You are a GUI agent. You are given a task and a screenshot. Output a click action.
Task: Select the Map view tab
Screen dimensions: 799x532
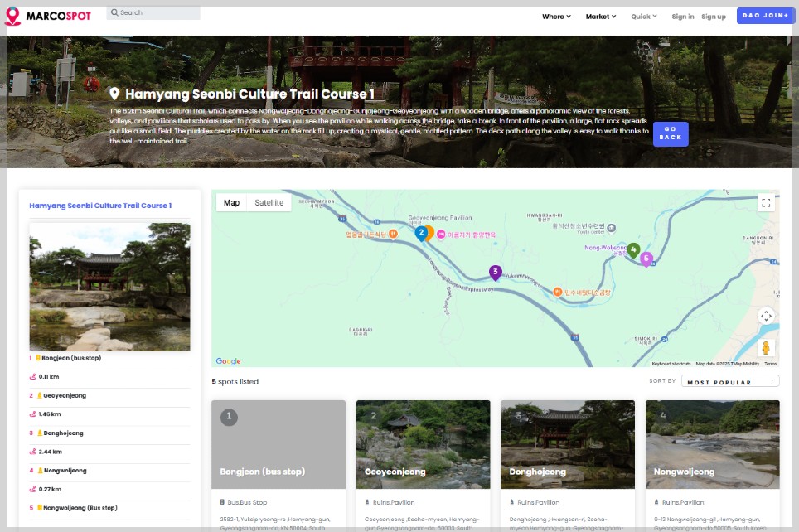tap(231, 203)
